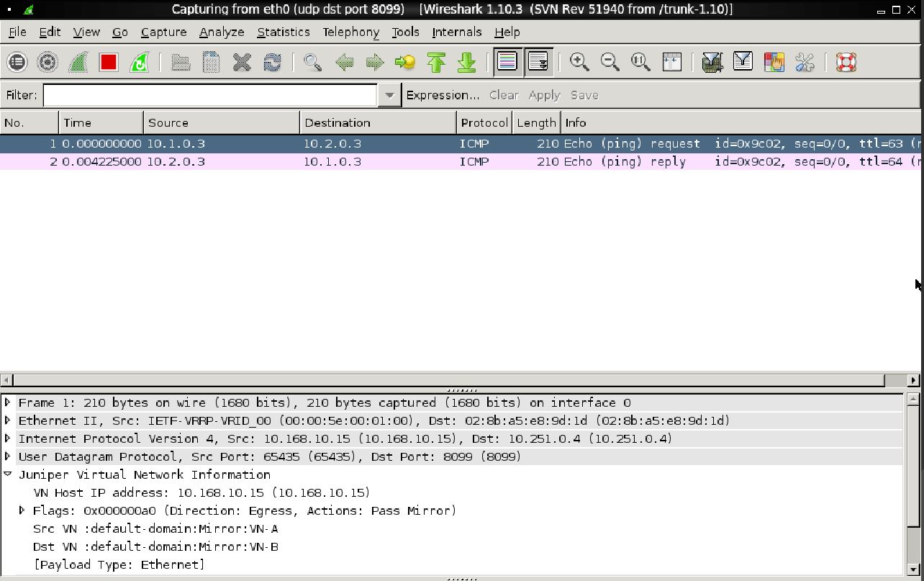The image size is (924, 581).
Task: Expand the Juniper Virtual Network Flags row
Action: [x=21, y=510]
